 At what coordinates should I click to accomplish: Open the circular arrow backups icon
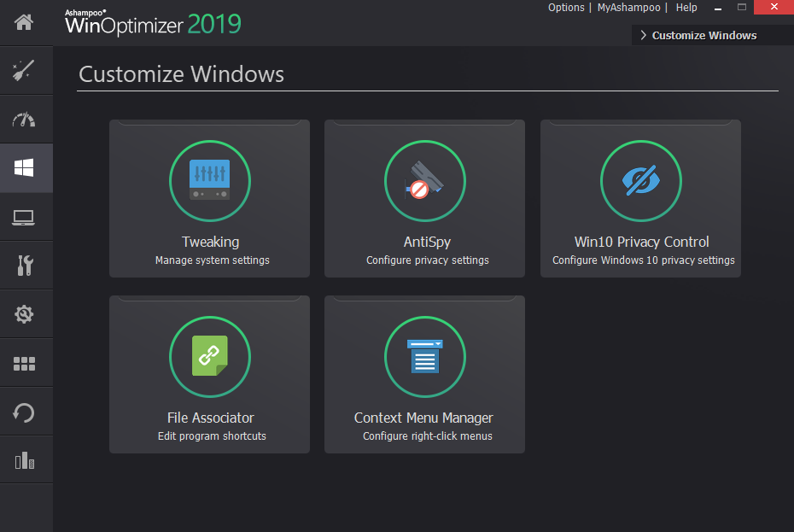click(24, 412)
